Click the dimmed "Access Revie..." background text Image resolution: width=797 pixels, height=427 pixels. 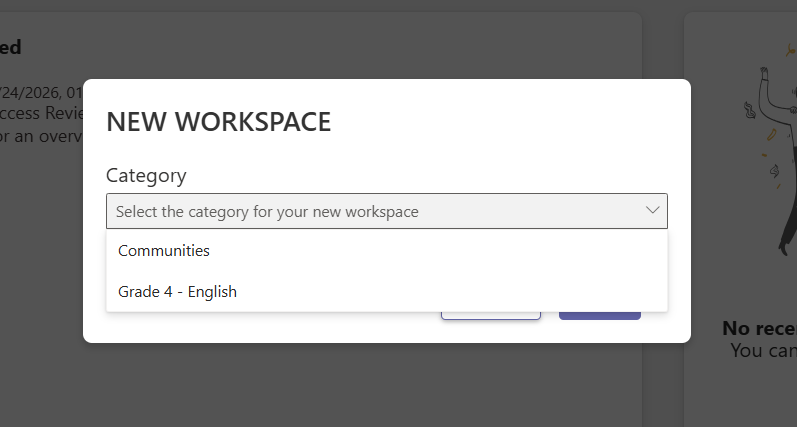pyautogui.click(x=42, y=113)
